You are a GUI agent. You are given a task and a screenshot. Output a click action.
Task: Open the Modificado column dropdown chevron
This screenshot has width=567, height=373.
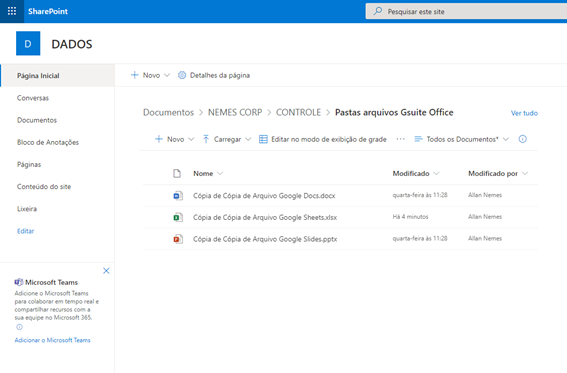pos(436,173)
